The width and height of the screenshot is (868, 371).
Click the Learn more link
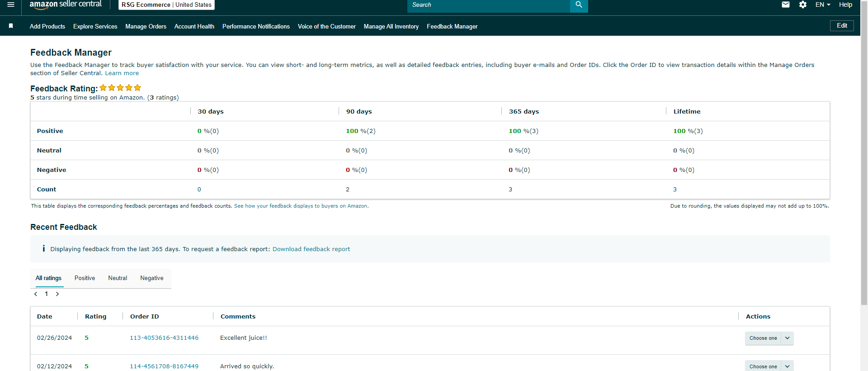[x=122, y=73]
